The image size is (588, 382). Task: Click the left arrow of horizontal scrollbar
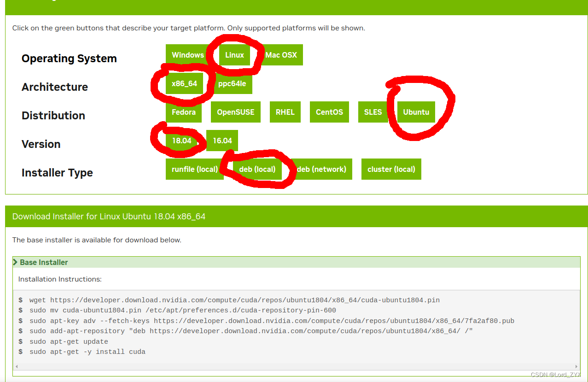click(x=16, y=367)
